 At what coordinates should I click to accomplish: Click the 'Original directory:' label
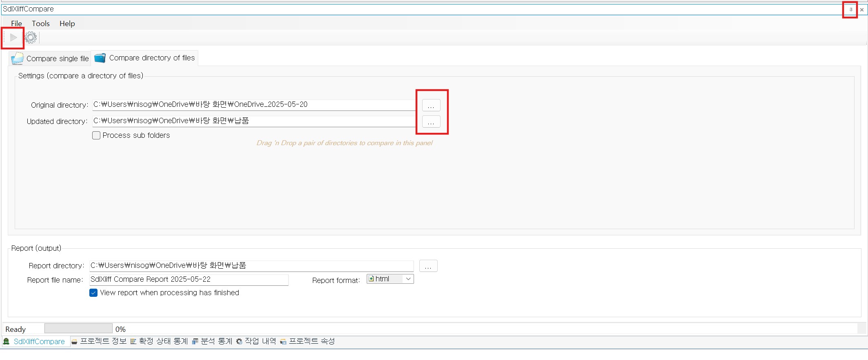tap(60, 105)
